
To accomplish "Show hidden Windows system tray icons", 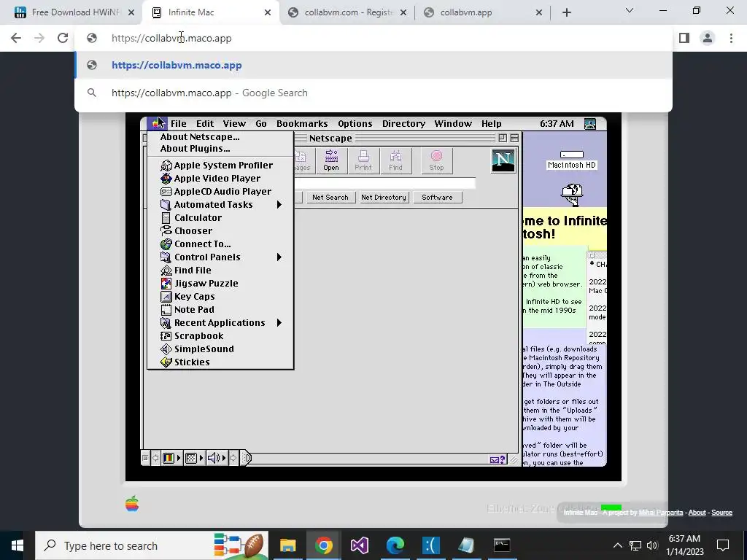I will point(617,545).
